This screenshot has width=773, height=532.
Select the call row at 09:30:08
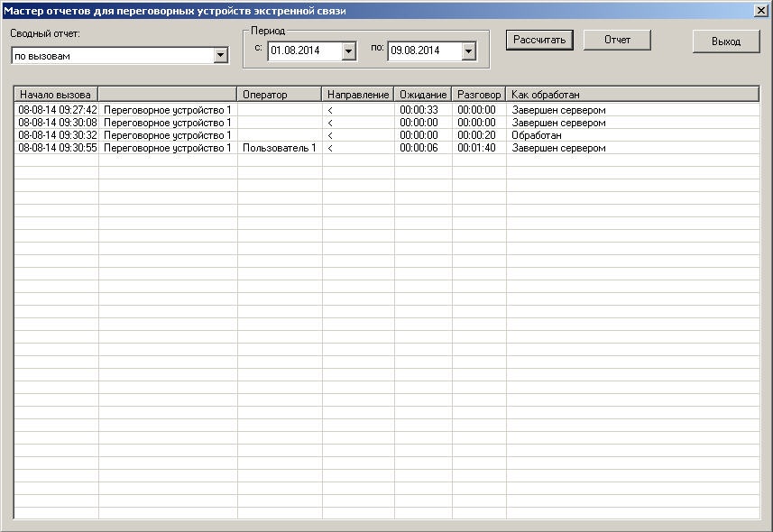coord(57,123)
